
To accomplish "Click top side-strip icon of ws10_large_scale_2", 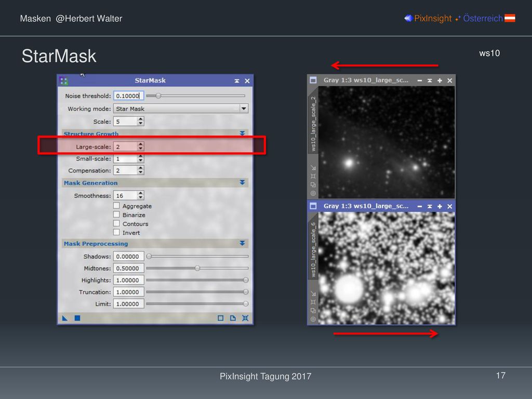I will point(313,168).
